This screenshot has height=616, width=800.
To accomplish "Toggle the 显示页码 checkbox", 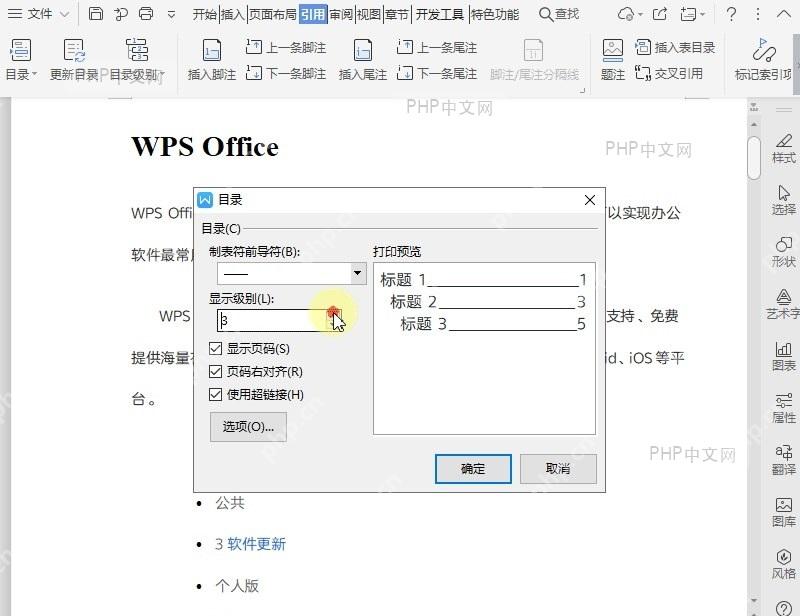I will [x=216, y=349].
